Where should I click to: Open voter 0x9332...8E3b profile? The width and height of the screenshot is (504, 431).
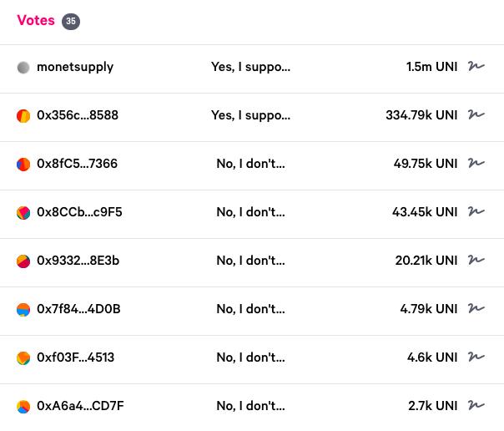(x=78, y=261)
